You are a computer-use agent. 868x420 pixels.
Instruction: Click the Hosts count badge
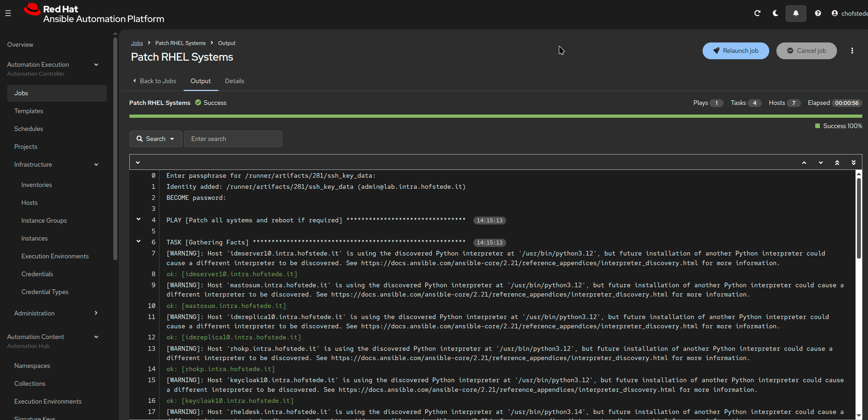click(793, 103)
